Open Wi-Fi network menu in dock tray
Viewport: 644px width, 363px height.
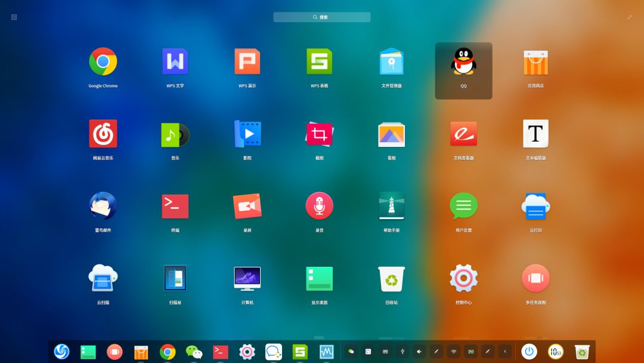(x=453, y=352)
